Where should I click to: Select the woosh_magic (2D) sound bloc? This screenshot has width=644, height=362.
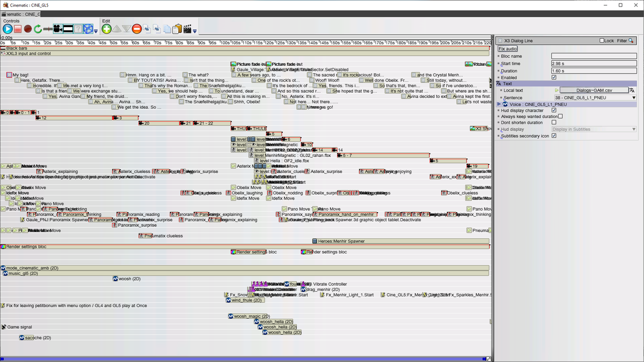(x=249, y=316)
